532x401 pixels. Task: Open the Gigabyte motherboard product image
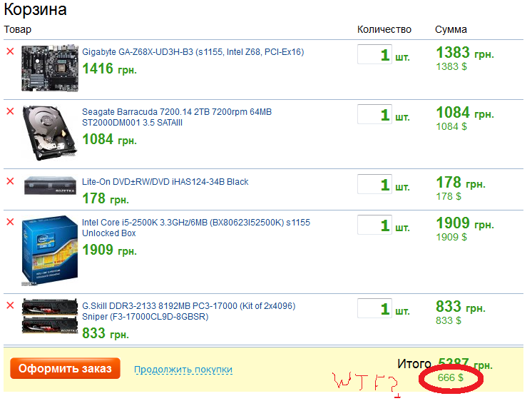pos(50,68)
